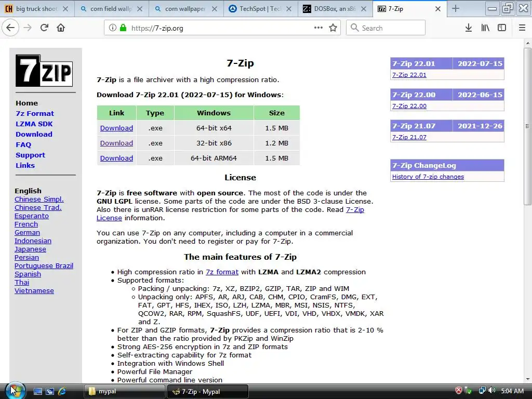Viewport: 532px width, 399px height.
Task: Switch language to Esperanto
Action: [32, 216]
